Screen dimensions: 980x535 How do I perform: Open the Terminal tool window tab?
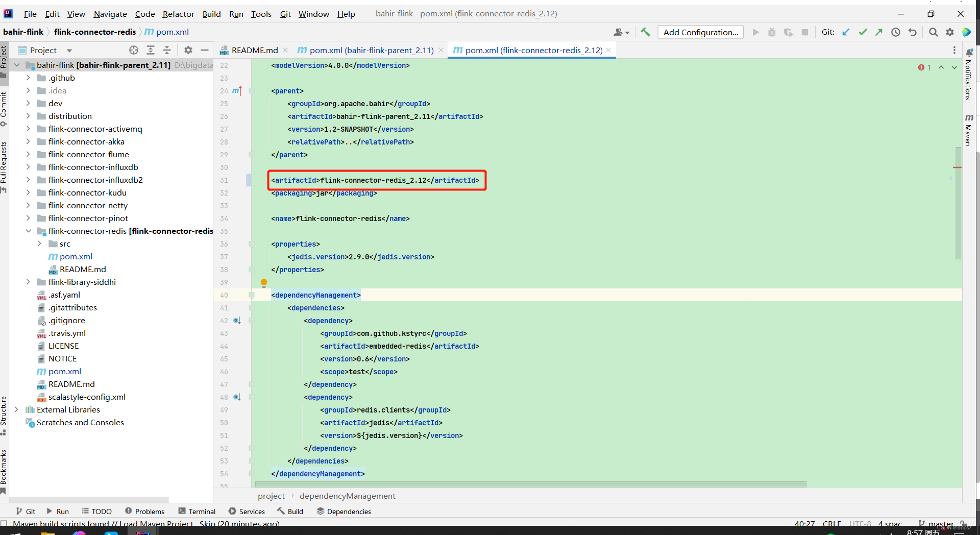(197, 512)
